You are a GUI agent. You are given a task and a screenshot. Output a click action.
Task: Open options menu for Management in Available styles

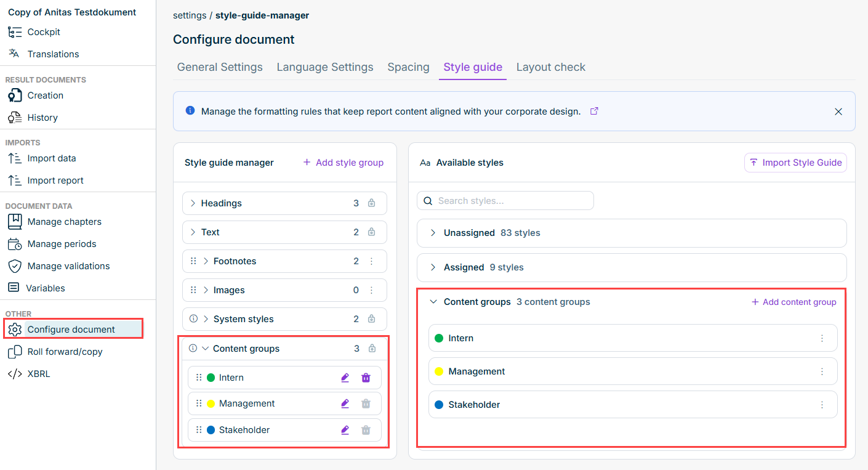[x=822, y=371]
